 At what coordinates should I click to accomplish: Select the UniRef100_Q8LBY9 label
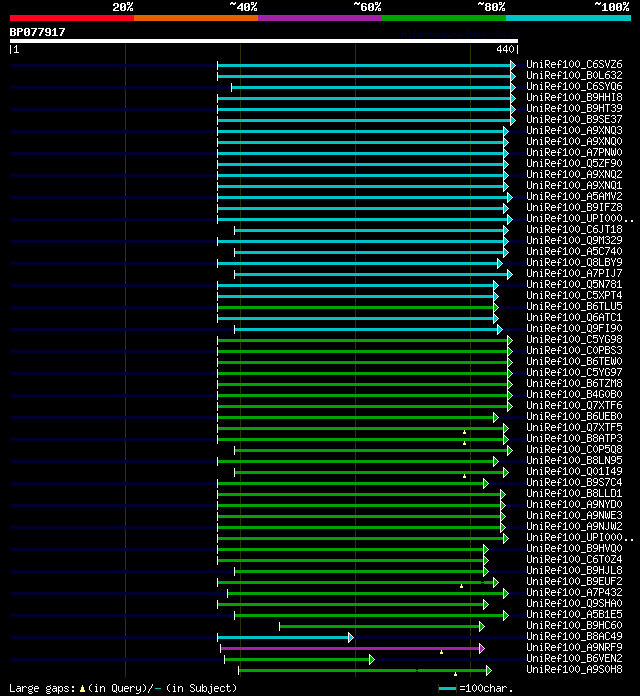574,262
